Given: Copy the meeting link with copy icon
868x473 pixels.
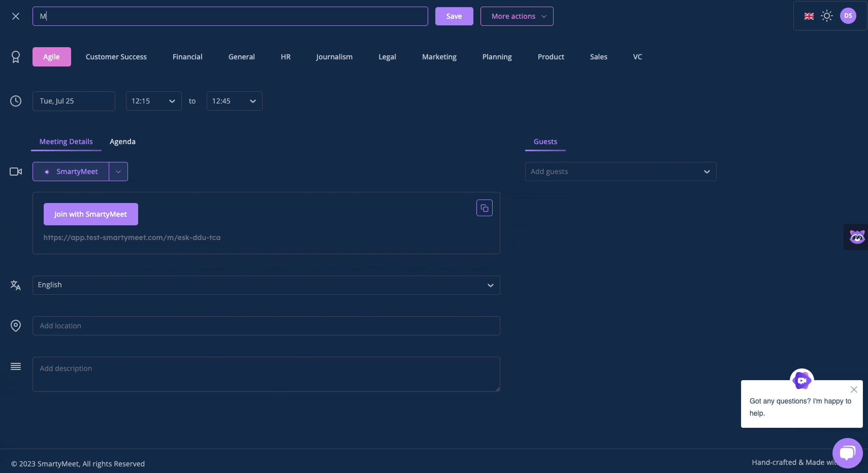Looking at the screenshot, I should tap(485, 208).
